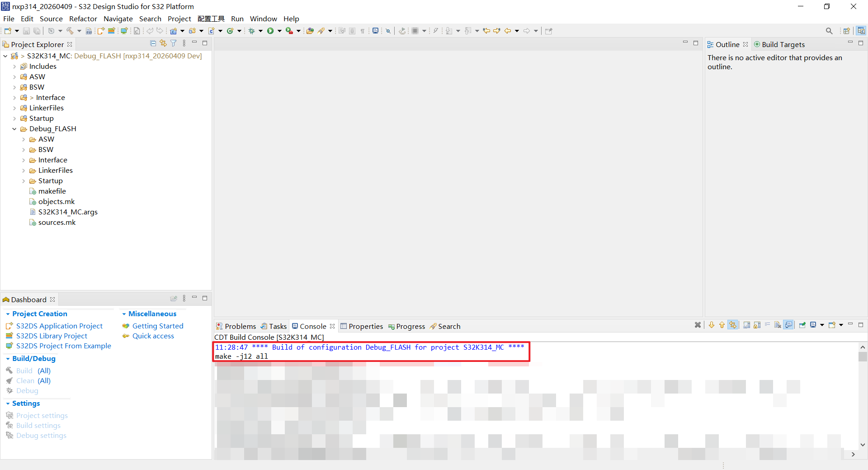This screenshot has height=470, width=868.
Task: Select the makefile in Debug_FLASH
Action: [52, 191]
